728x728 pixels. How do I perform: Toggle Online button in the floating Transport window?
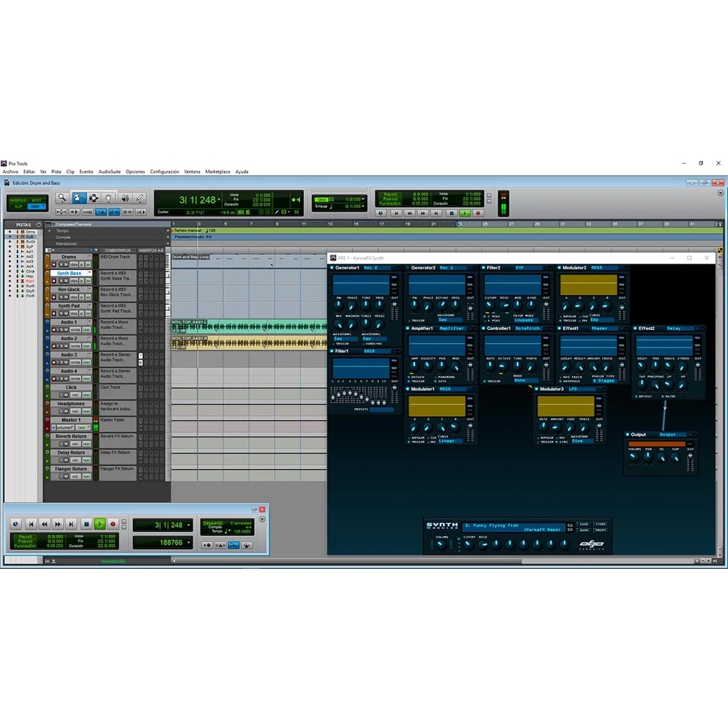point(16,524)
